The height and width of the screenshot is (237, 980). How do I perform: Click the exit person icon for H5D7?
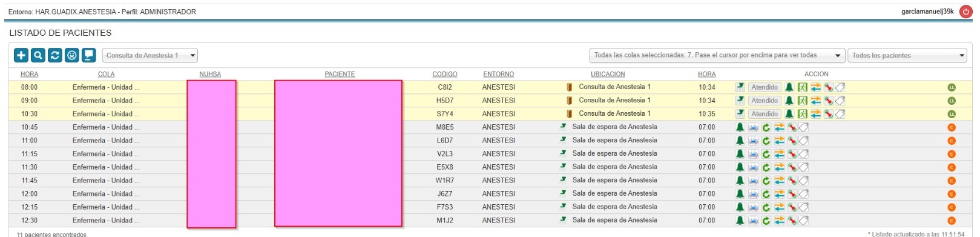[x=803, y=101]
